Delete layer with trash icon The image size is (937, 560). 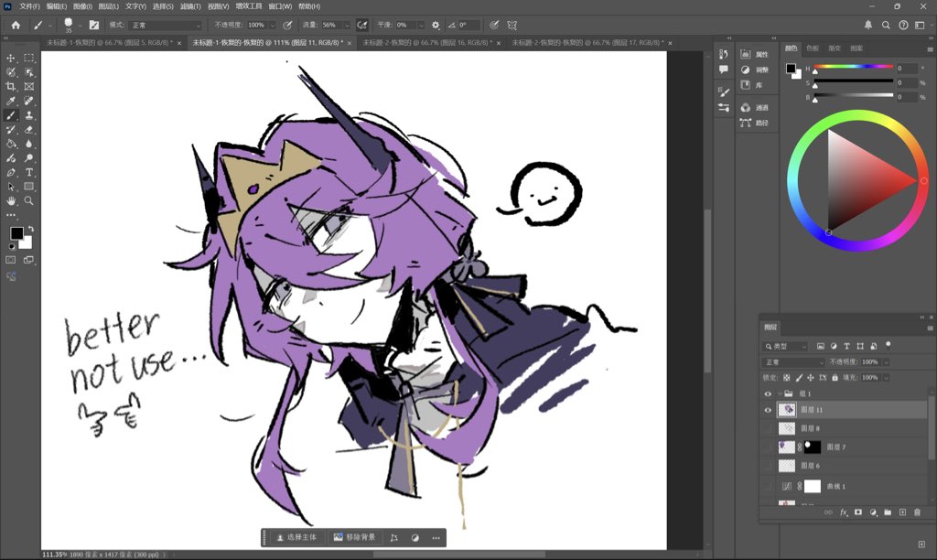917,512
